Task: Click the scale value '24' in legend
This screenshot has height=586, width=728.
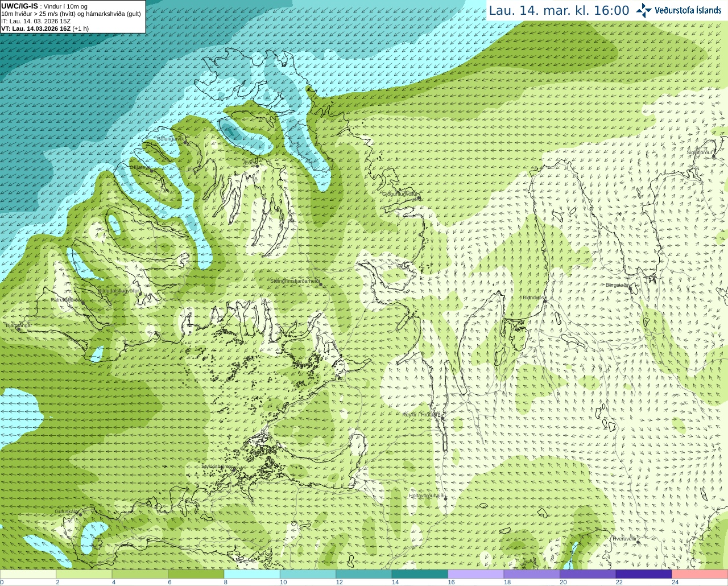Action: pyautogui.click(x=675, y=582)
